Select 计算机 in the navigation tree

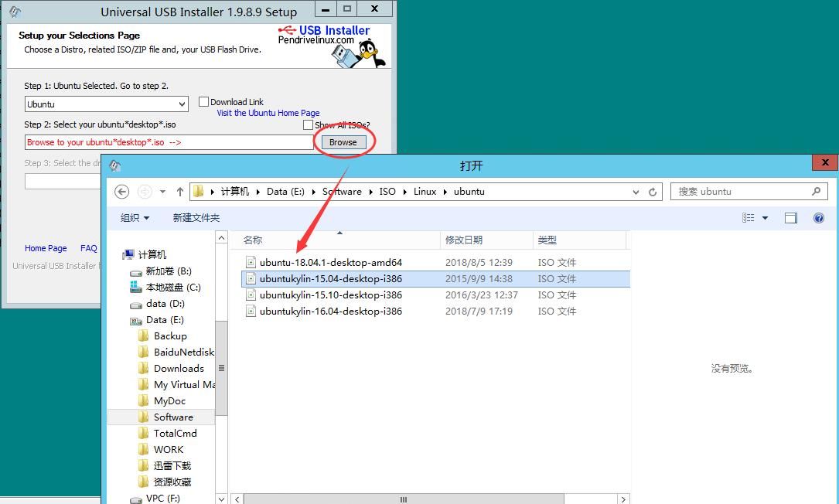[x=152, y=254]
